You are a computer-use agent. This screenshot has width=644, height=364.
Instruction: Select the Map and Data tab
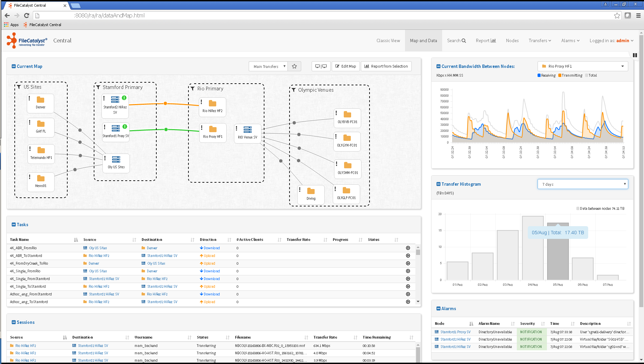coord(423,40)
